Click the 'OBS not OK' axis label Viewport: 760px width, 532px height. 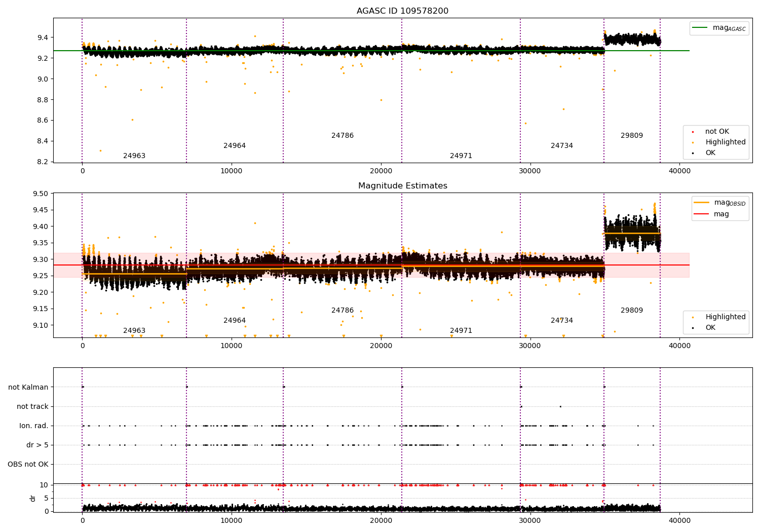point(28,465)
